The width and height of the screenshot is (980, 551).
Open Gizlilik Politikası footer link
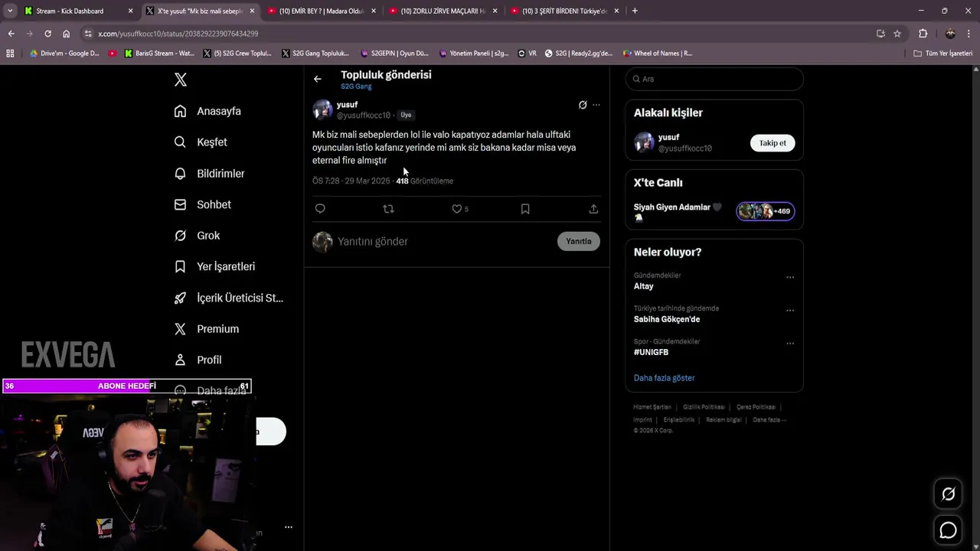pos(704,407)
